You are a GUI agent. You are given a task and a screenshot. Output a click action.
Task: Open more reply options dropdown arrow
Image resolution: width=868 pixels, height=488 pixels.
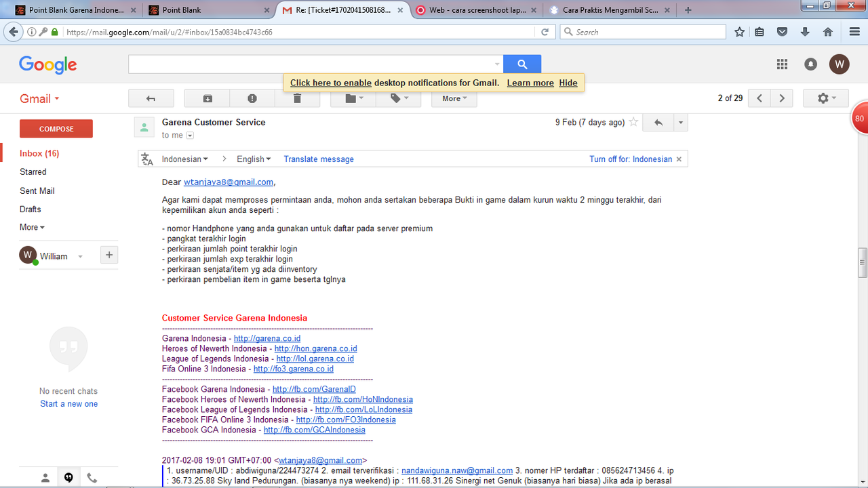[680, 123]
